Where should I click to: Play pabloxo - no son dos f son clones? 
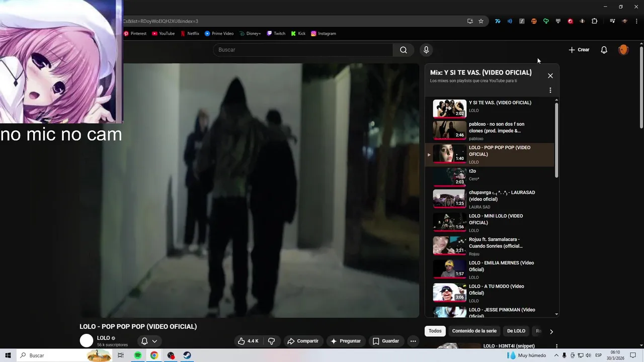[x=490, y=131]
